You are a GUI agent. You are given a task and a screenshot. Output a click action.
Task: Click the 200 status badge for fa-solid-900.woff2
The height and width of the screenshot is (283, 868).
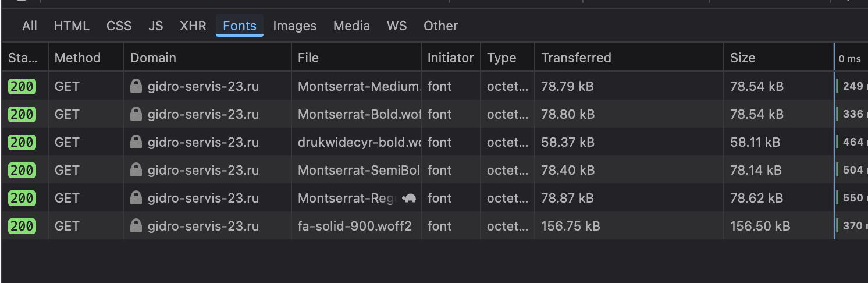pos(22,226)
